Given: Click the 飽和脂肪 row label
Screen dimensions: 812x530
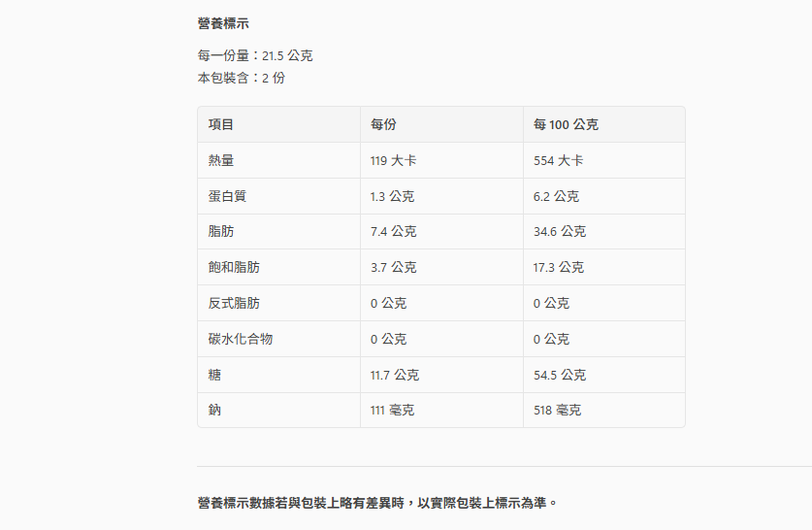Looking at the screenshot, I should click(234, 267).
